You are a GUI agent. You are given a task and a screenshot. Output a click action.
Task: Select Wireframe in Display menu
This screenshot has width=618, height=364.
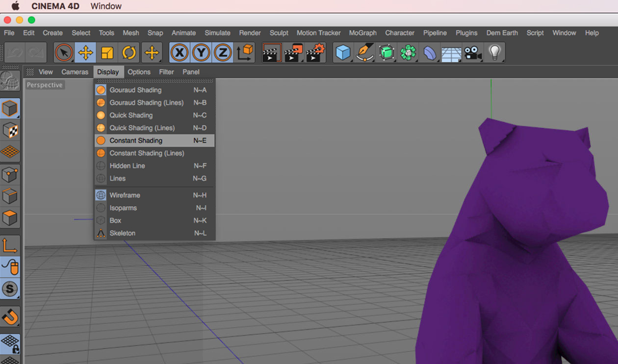click(154, 195)
